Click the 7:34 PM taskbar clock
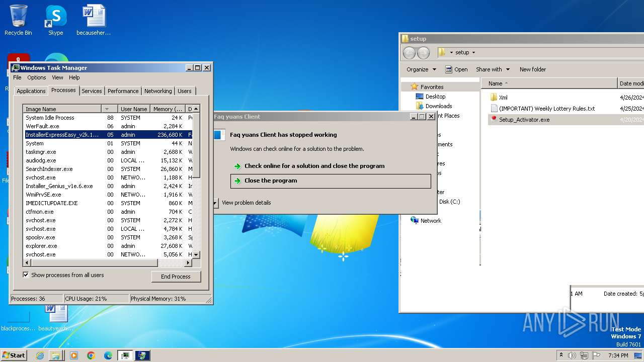The image size is (644, 362). (x=618, y=355)
